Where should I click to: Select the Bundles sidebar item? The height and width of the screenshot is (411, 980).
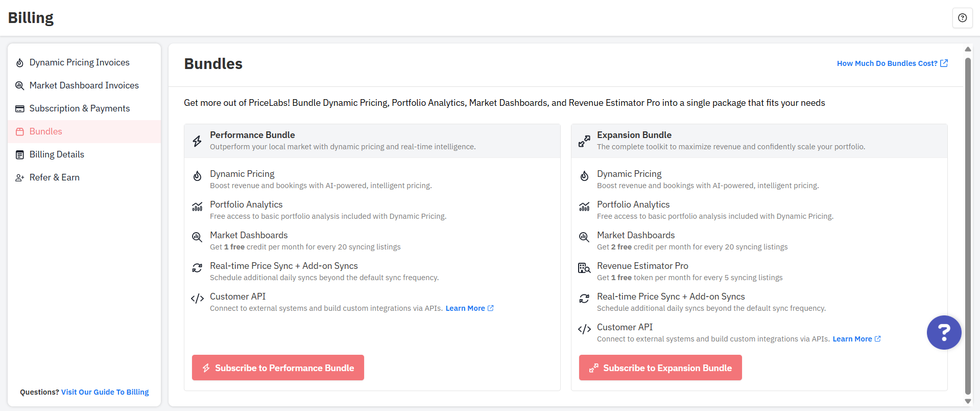click(x=84, y=131)
